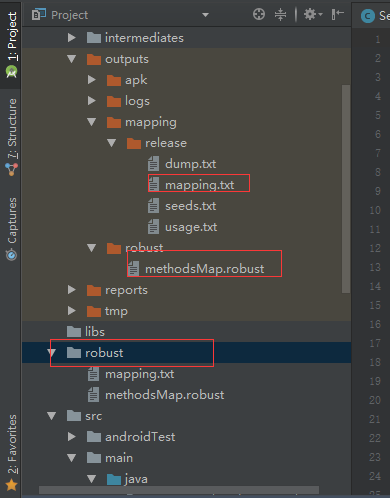Collapse the release folder

112,143
